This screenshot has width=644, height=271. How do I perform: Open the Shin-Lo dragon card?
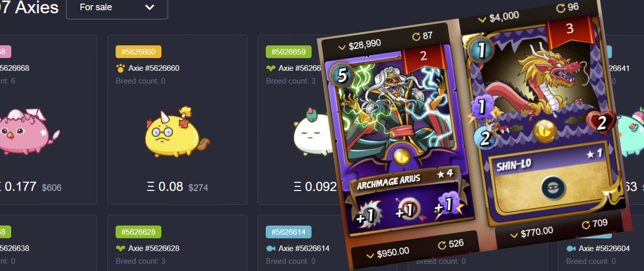[x=545, y=122]
